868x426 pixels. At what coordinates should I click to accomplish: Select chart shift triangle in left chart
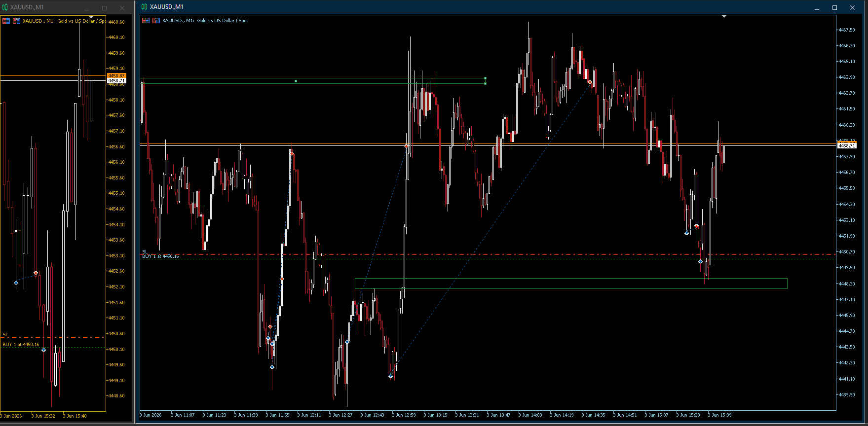pos(91,17)
